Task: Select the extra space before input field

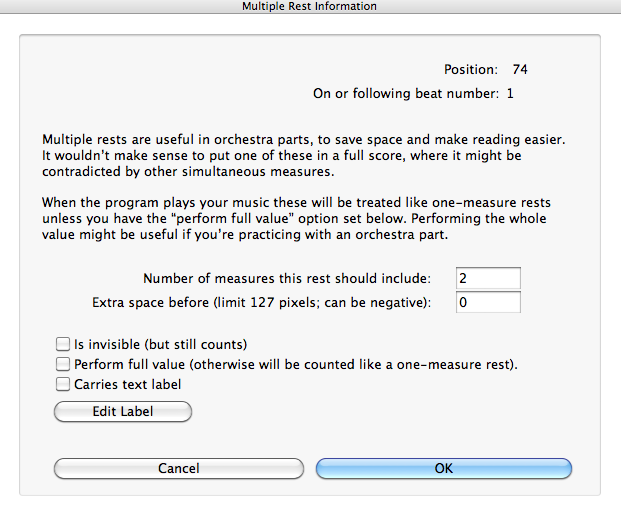Action: pos(488,303)
